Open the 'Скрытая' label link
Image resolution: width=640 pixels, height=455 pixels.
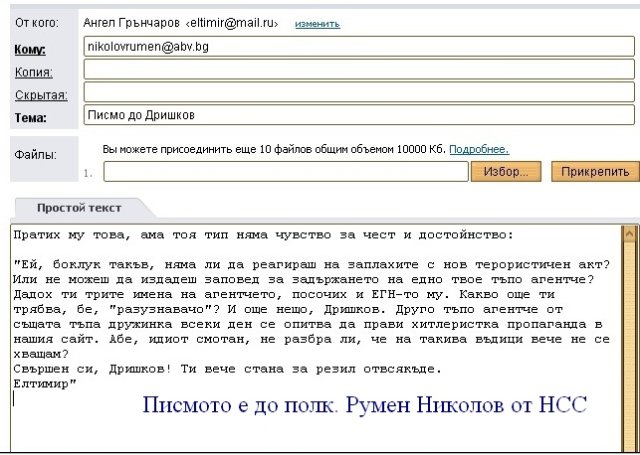tap(41, 95)
